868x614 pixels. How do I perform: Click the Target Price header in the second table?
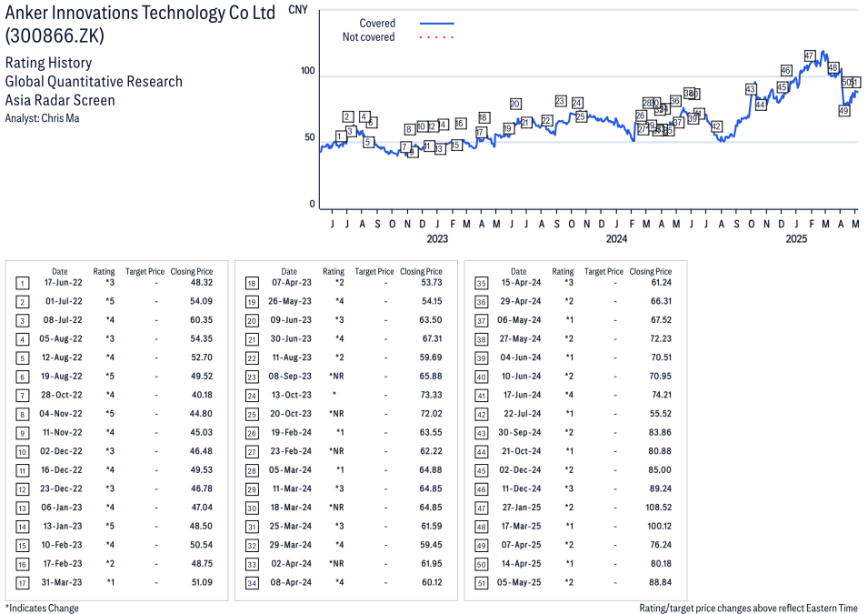[x=374, y=272]
